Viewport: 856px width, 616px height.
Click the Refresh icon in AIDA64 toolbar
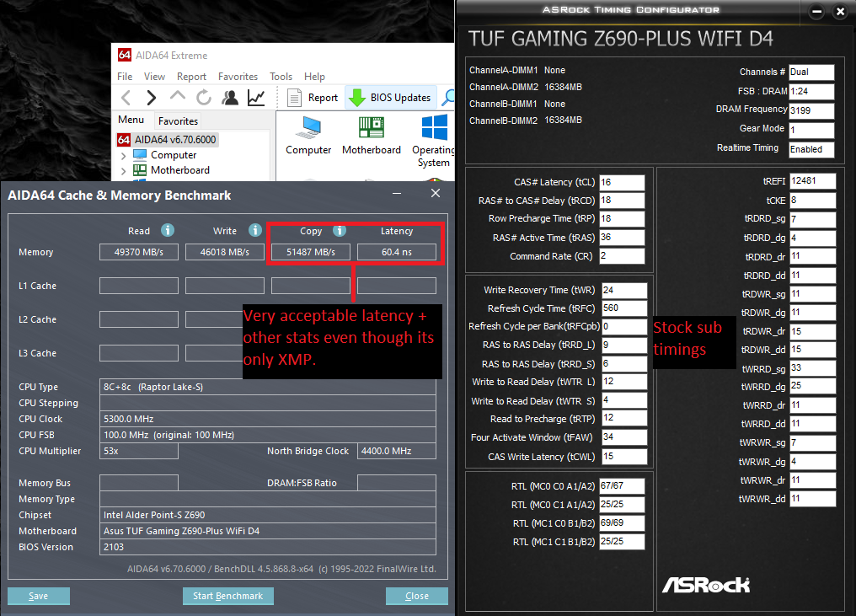point(203,98)
